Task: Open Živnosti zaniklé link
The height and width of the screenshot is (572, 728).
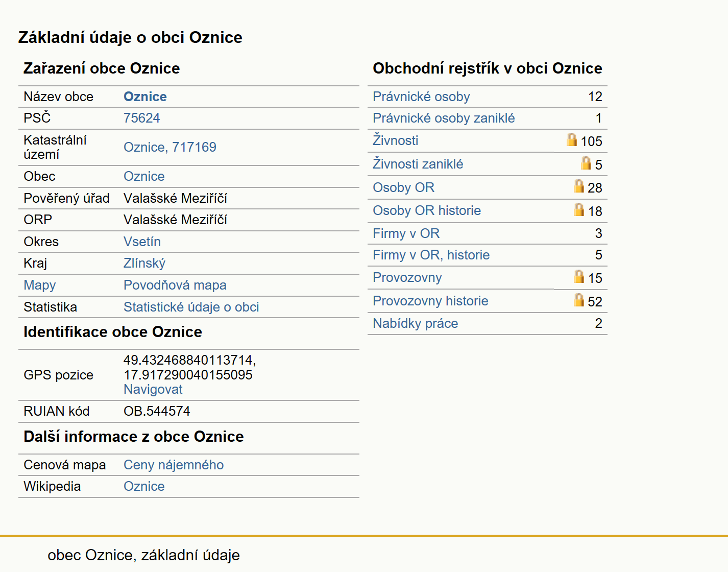Action: click(x=418, y=163)
